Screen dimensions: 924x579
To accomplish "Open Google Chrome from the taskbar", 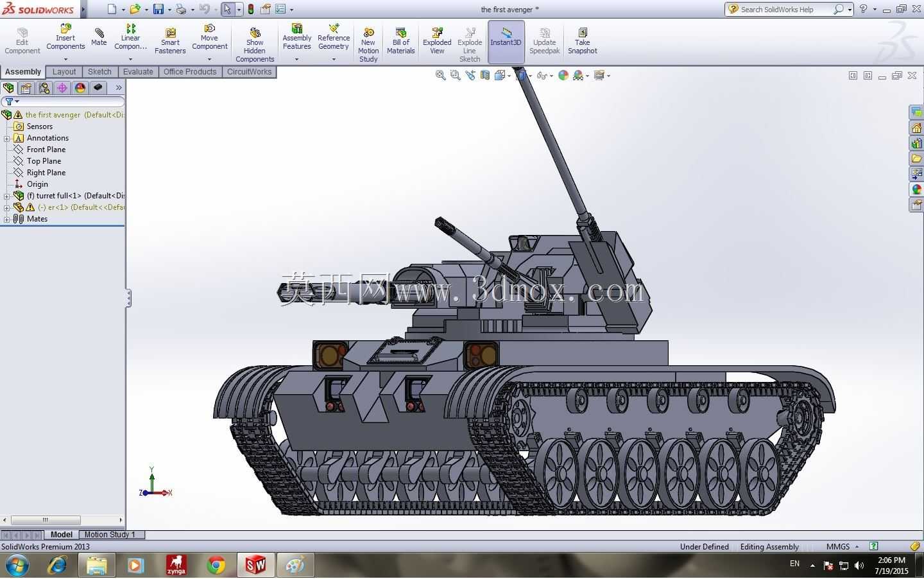I will click(x=216, y=566).
